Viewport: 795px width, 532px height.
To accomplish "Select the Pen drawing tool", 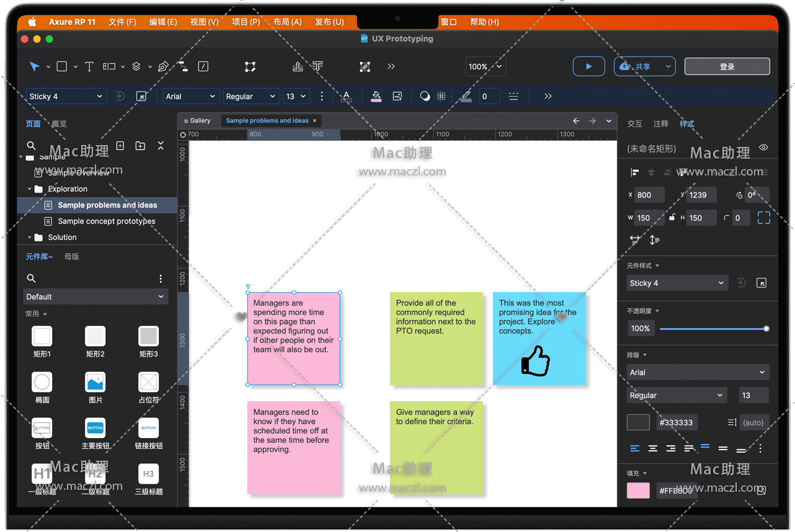I will point(163,67).
